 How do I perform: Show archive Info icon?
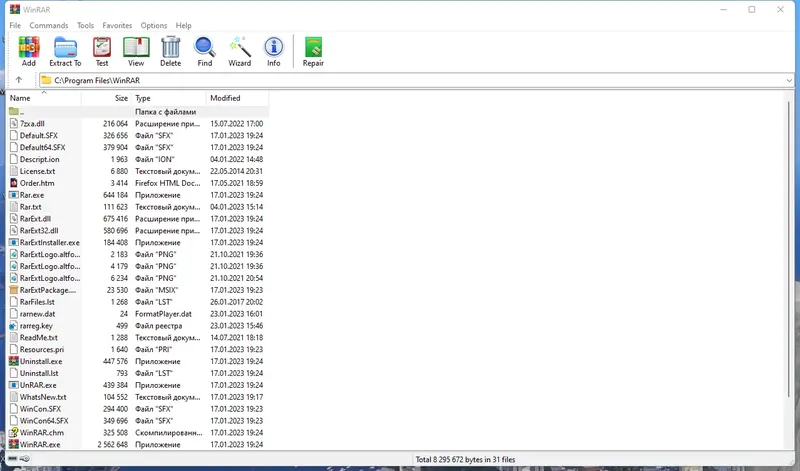tap(273, 47)
